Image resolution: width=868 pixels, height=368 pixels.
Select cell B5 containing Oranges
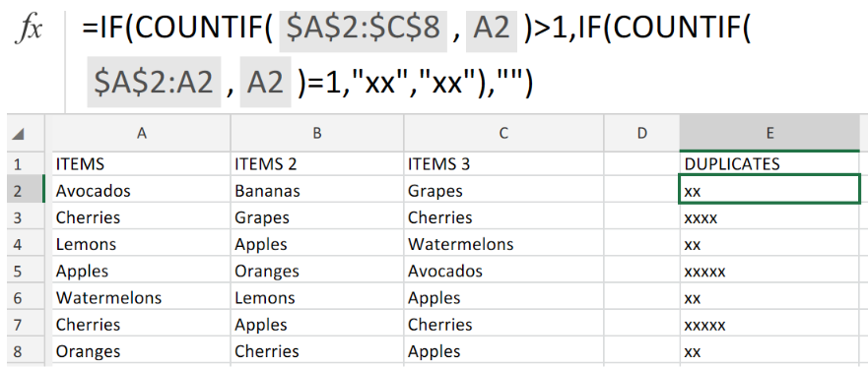pyautogui.click(x=317, y=272)
